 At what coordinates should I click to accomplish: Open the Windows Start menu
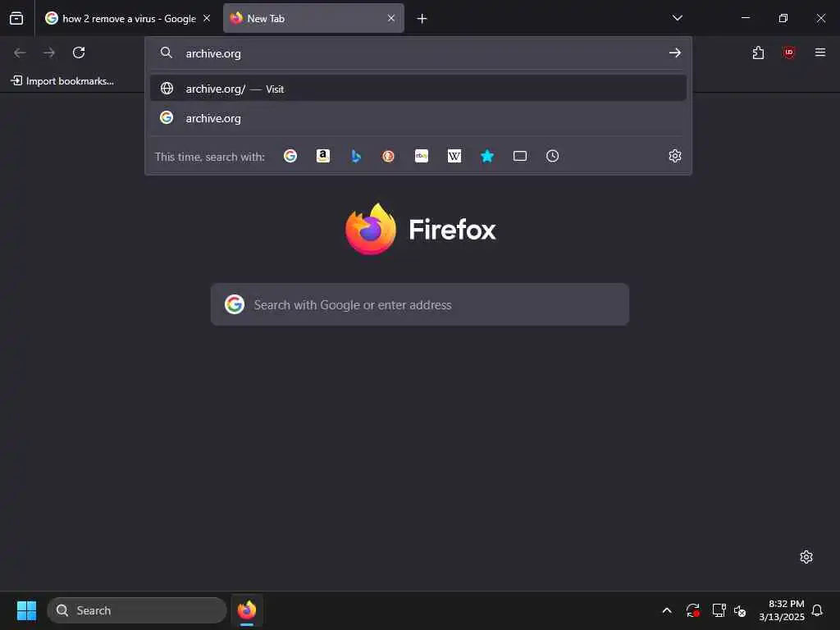tap(26, 610)
